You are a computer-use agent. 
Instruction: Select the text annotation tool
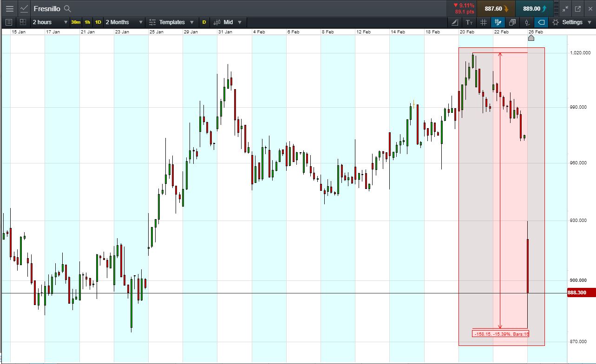coord(469,22)
